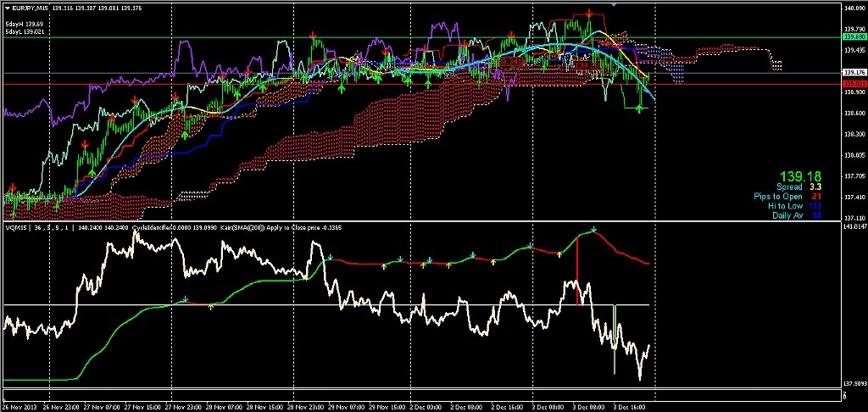Click the chart shift triangle marker on top edge

point(613,4)
